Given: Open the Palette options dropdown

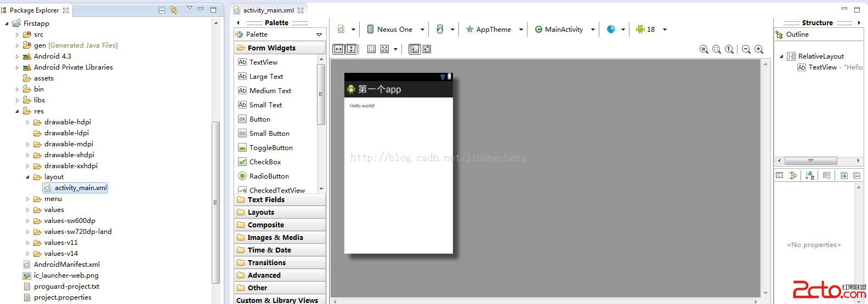Looking at the screenshot, I should point(319,35).
